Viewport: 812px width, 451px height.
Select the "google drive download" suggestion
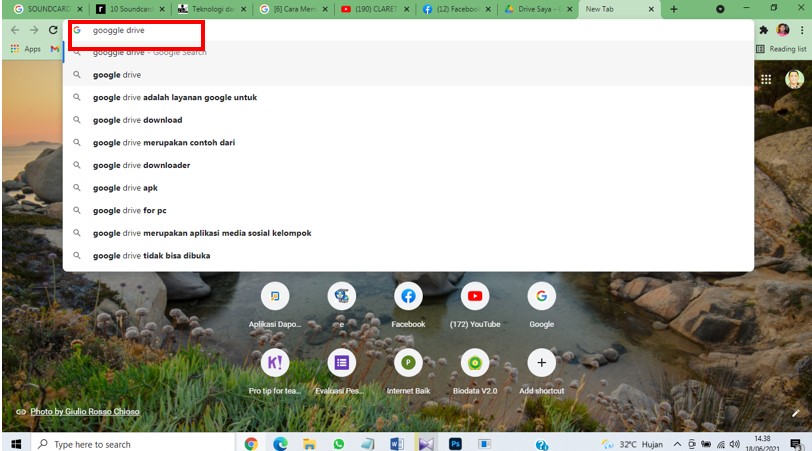pos(138,120)
